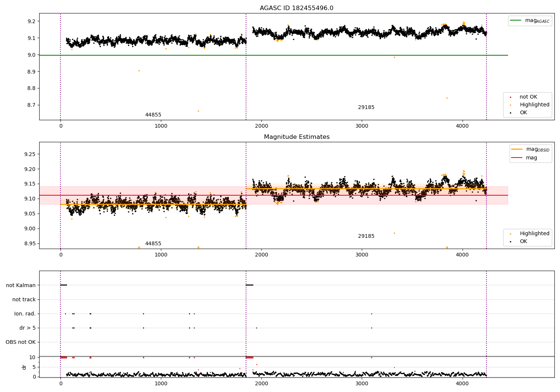Screen dimensions: 560x392
Task: Click the 'Highlighted' legend entry in top plot
Action: click(x=535, y=105)
